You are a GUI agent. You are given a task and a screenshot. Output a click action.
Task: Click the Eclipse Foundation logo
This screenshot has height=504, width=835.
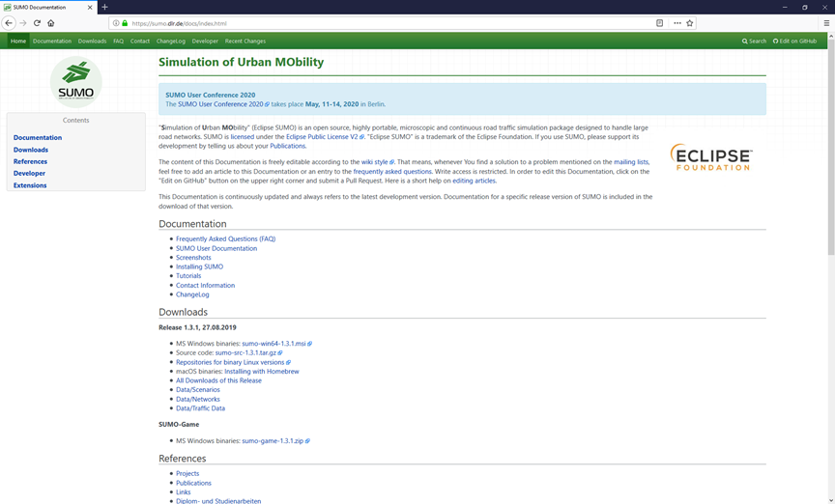pyautogui.click(x=711, y=157)
